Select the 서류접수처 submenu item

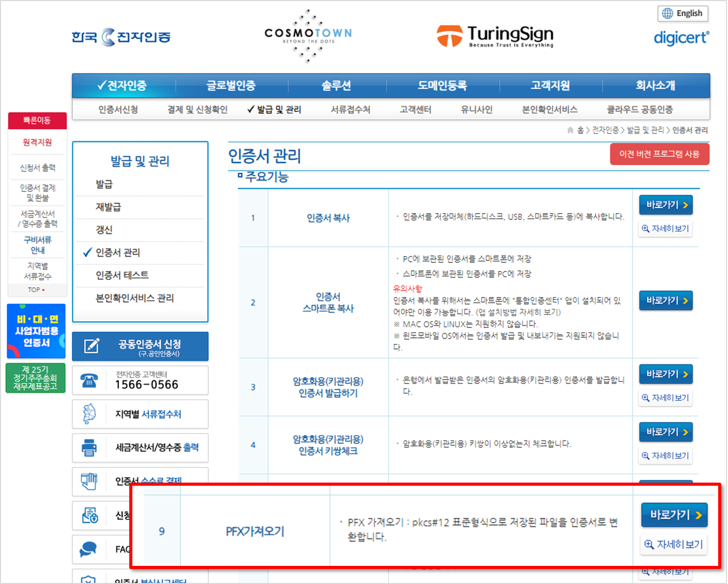[350, 110]
